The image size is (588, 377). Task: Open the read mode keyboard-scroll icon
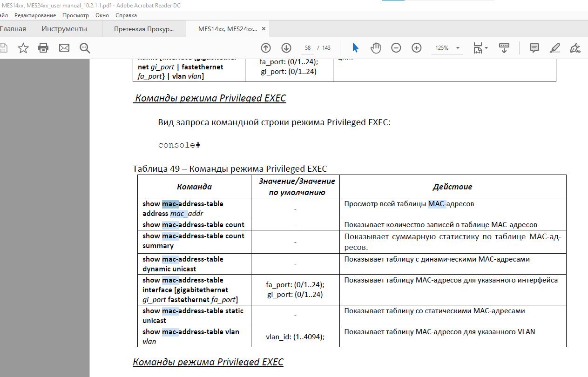[504, 48]
